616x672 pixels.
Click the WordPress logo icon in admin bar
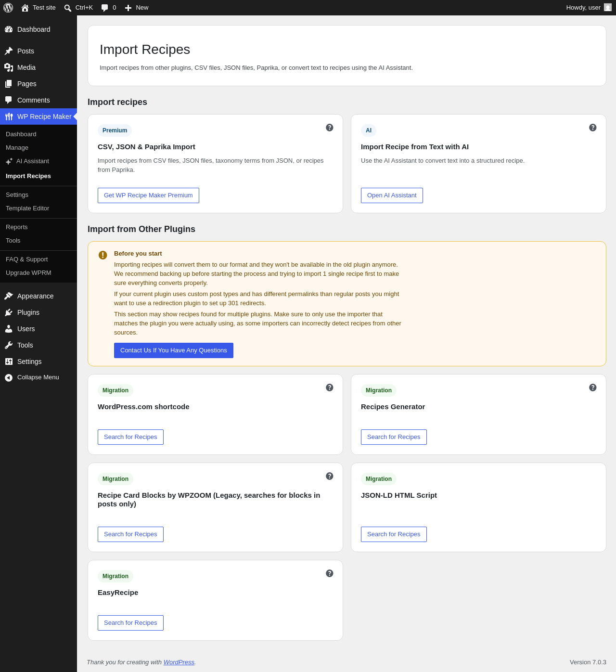point(8,8)
